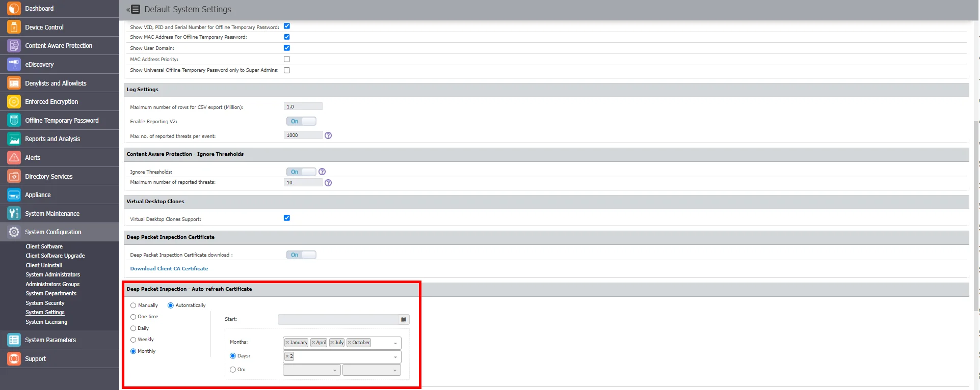Select the Manually radio button

134,305
